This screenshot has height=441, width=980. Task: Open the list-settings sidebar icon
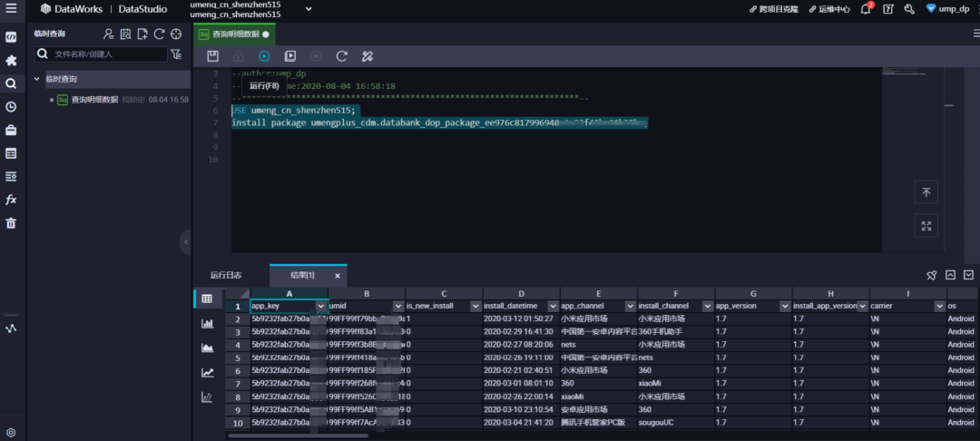point(11,176)
